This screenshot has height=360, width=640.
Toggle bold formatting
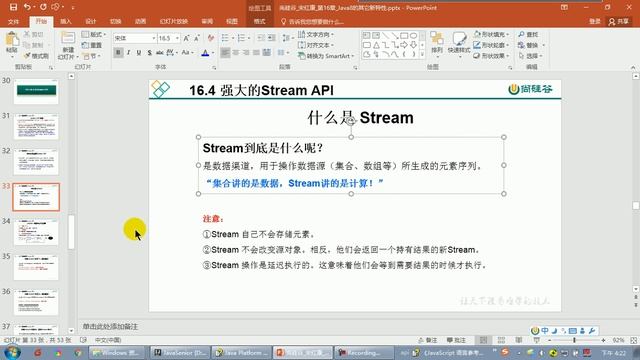[118, 53]
